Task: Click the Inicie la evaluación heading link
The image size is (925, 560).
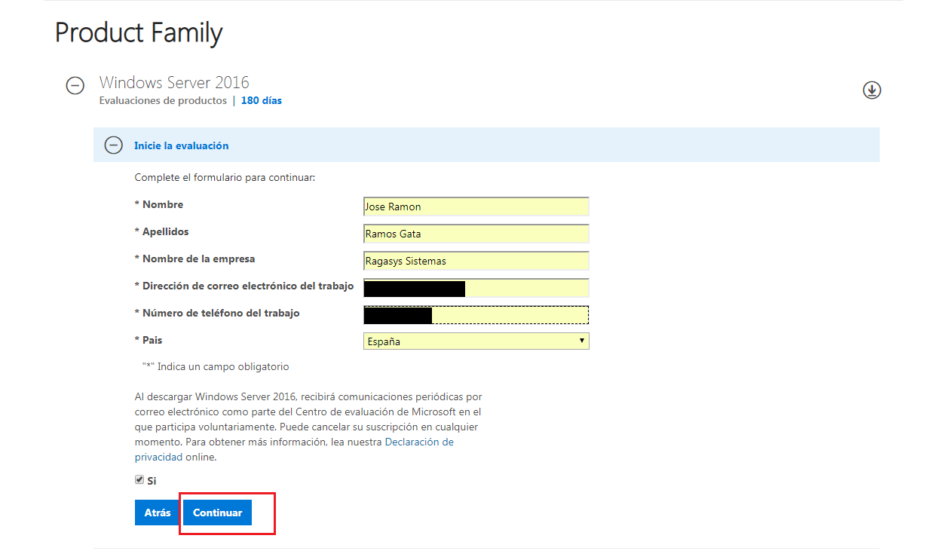Action: 181,145
